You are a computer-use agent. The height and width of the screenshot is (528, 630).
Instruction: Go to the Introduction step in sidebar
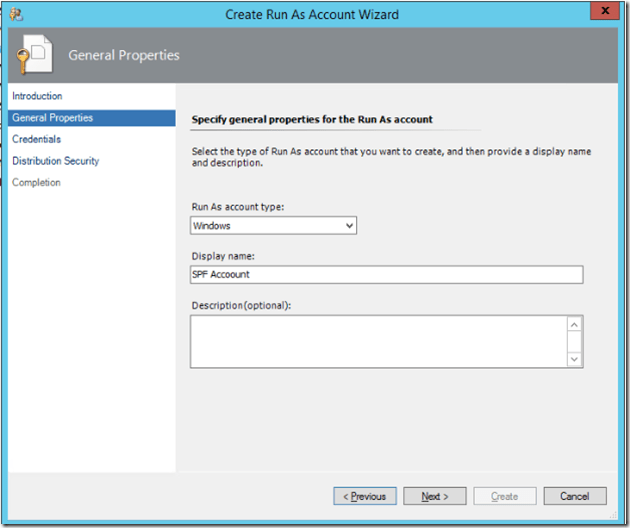37,96
